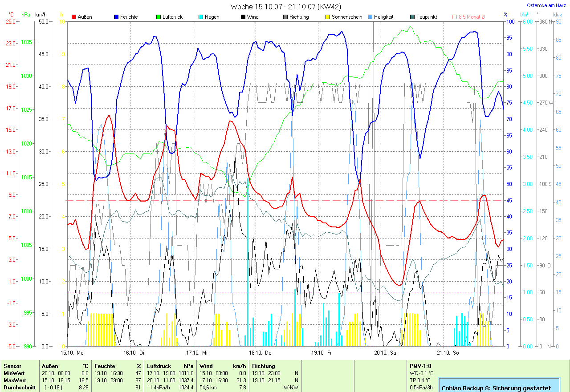
Task: Click the Sonnenschein legend text label
Action: tap(347, 17)
